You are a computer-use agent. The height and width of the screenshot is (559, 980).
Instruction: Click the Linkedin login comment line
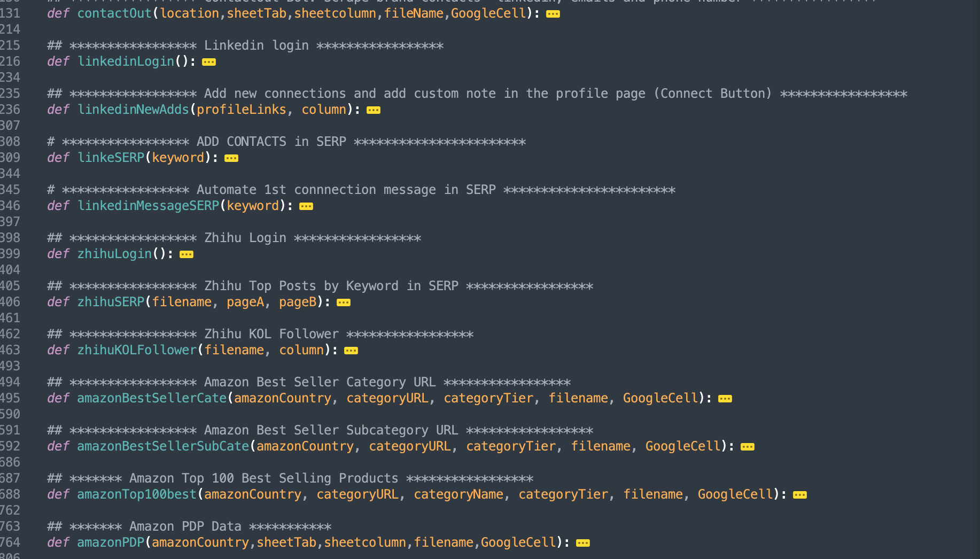245,45
